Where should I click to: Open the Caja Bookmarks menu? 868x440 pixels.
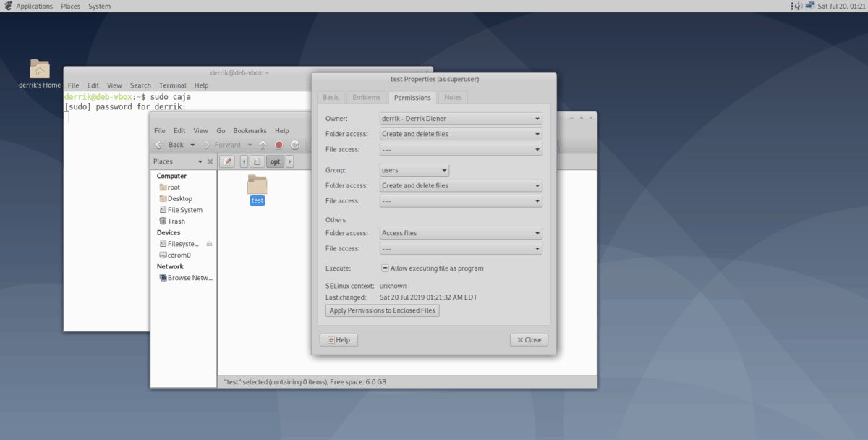[250, 131]
